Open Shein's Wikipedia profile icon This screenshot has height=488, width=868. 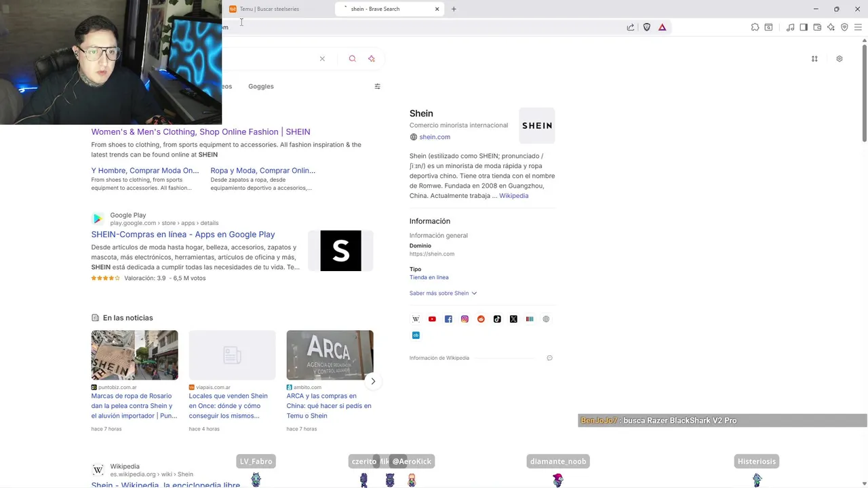pos(416,319)
